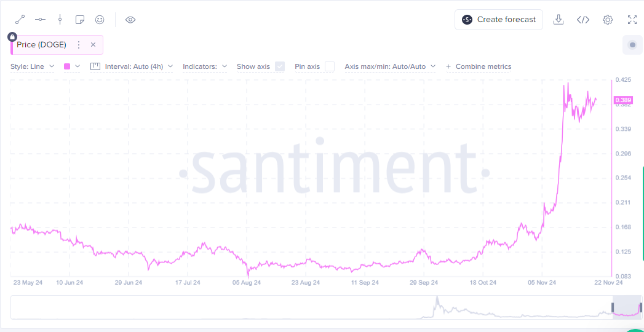
Task: Click the round toggle at chart's top right
Action: click(632, 45)
